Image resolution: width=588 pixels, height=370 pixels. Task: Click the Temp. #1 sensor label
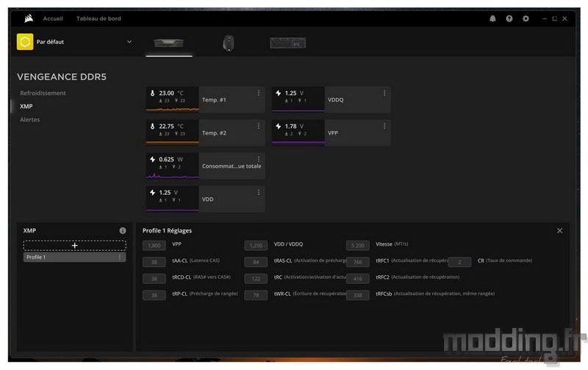click(x=214, y=100)
